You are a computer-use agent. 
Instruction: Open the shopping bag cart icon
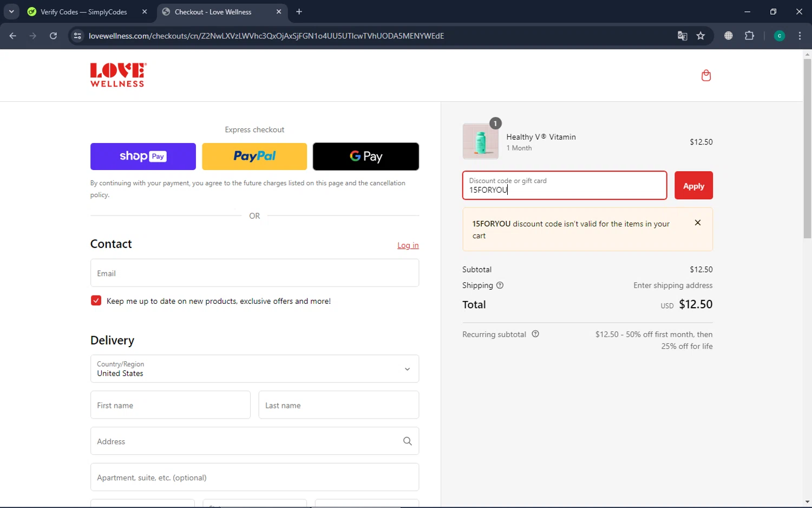[x=706, y=75]
